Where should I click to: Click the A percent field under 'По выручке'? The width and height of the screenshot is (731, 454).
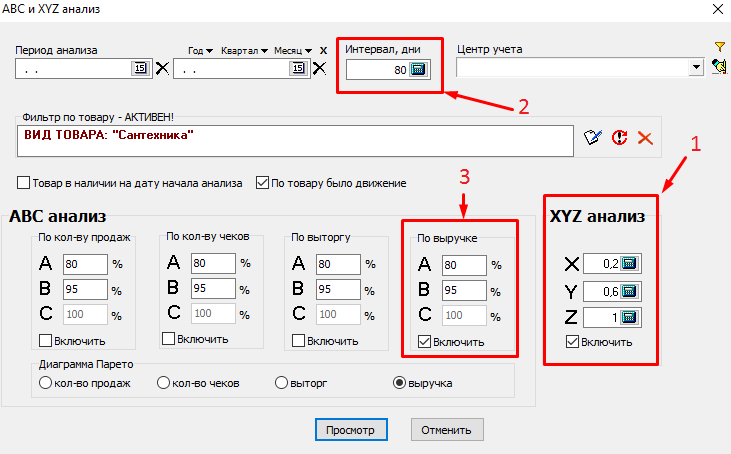tap(463, 265)
